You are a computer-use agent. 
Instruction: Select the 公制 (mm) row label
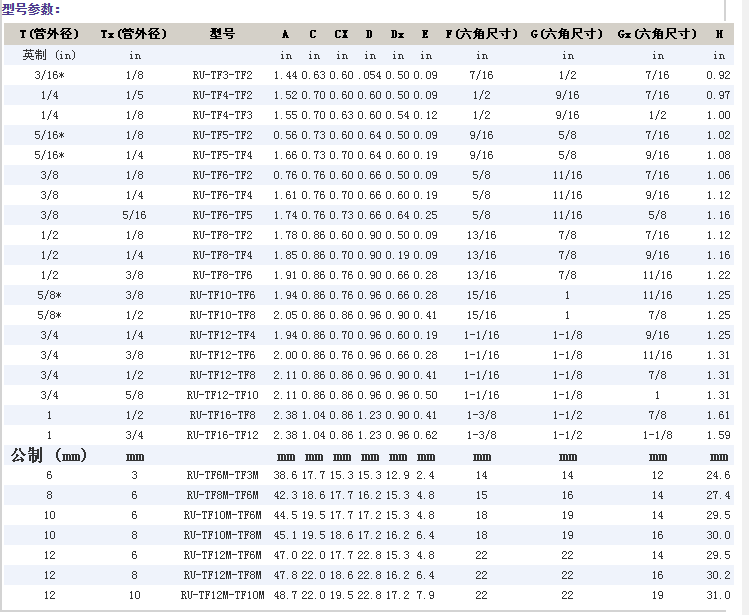(x=49, y=455)
